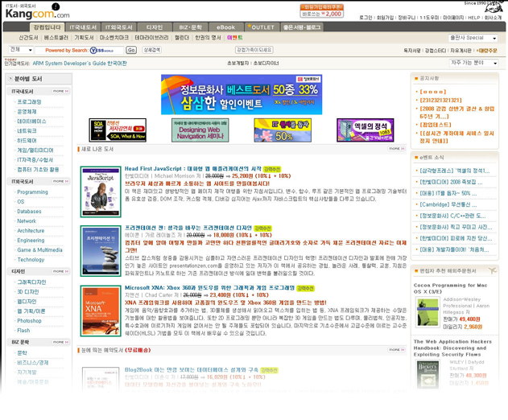Open the 전체 search category dropdown

tap(18, 50)
